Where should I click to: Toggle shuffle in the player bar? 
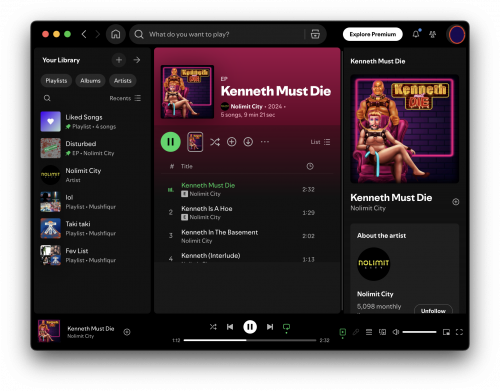click(x=213, y=327)
